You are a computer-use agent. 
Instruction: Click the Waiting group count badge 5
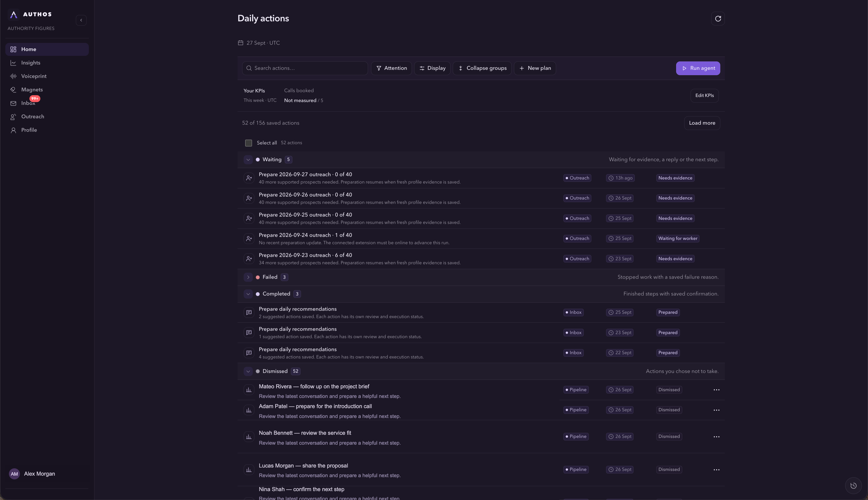tap(288, 160)
